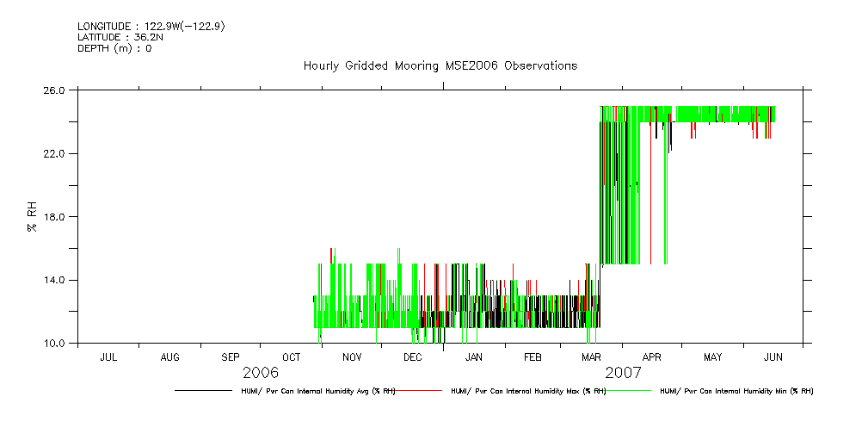Click the 2007 year label
The width and height of the screenshot is (868, 434).
[623, 373]
